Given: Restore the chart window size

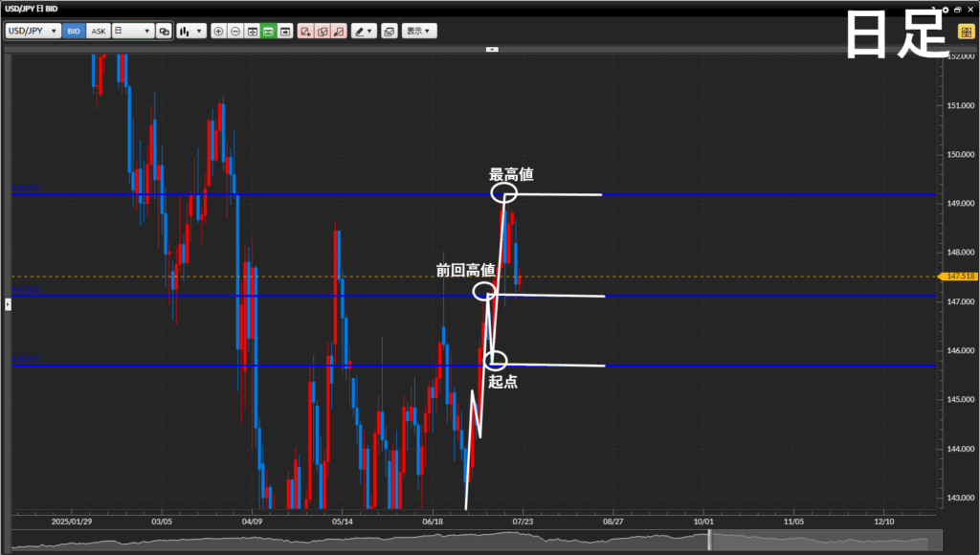Looking at the screenshot, I should (957, 10).
